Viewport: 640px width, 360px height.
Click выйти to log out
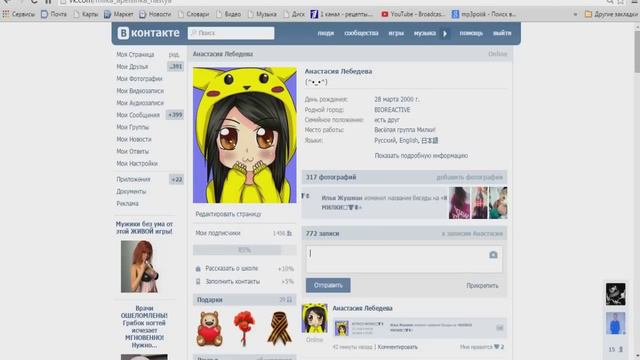(x=502, y=33)
